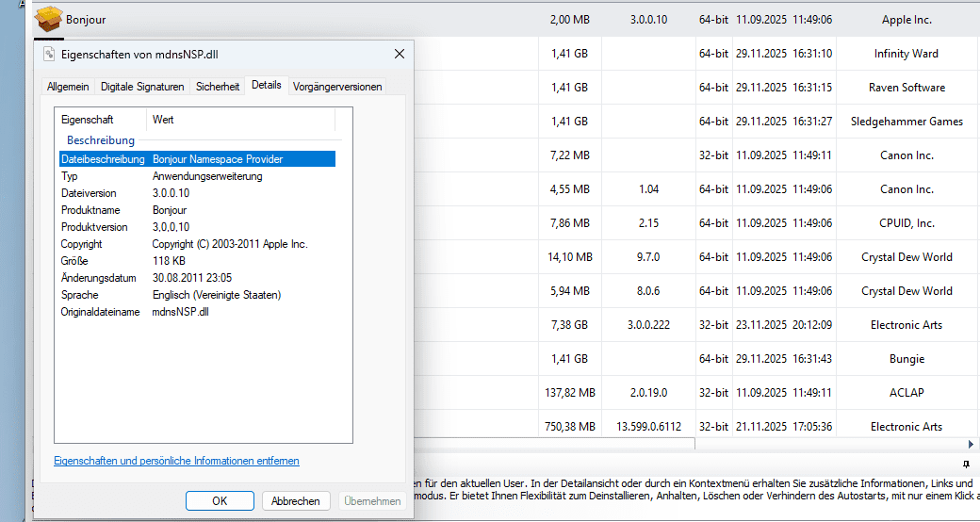
Task: Click the 7,22 MB size cell
Action: [569, 155]
